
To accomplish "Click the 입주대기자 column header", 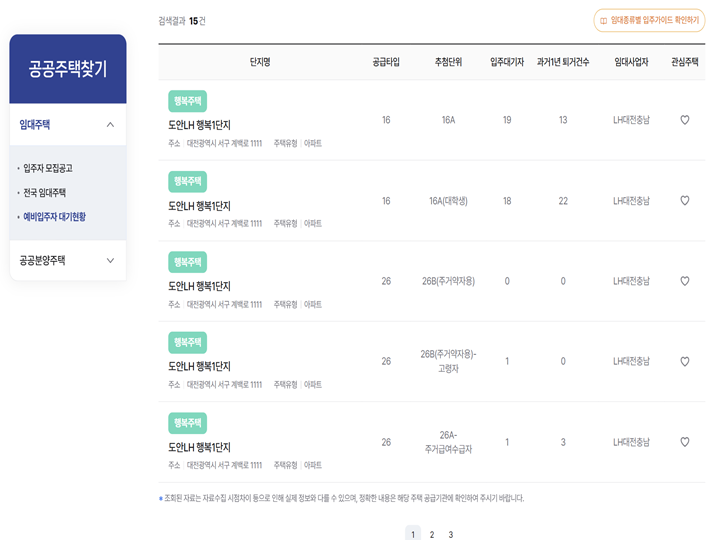I will coord(507,62).
